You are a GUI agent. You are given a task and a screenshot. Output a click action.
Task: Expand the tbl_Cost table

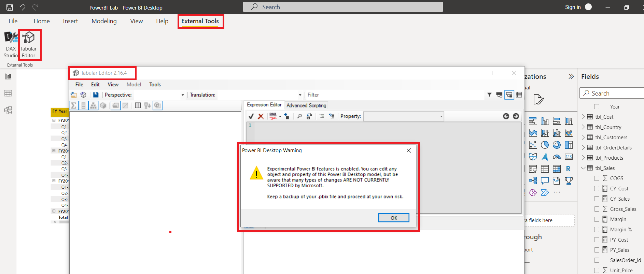pyautogui.click(x=583, y=117)
